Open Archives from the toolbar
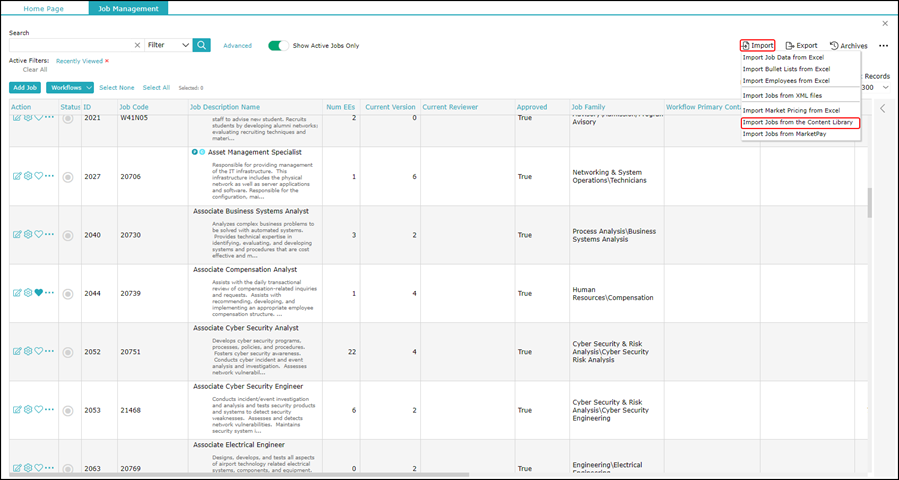 click(x=849, y=45)
